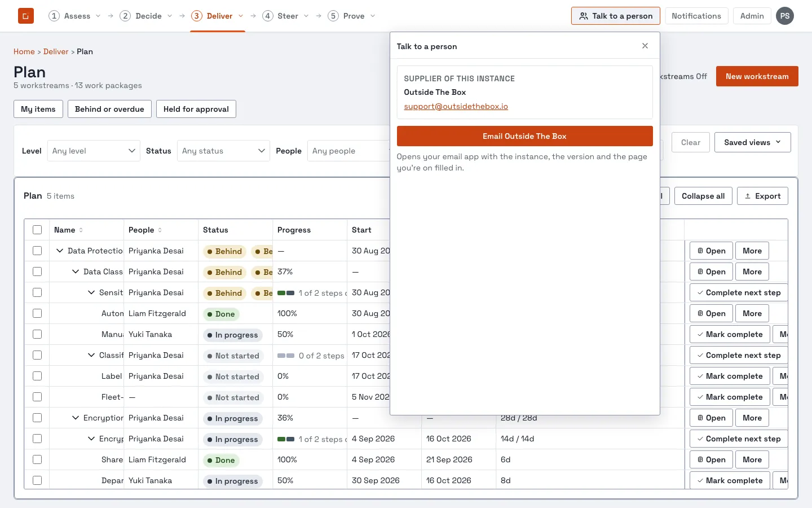
Task: Collapse the Encryption row chevron
Action: 76,418
